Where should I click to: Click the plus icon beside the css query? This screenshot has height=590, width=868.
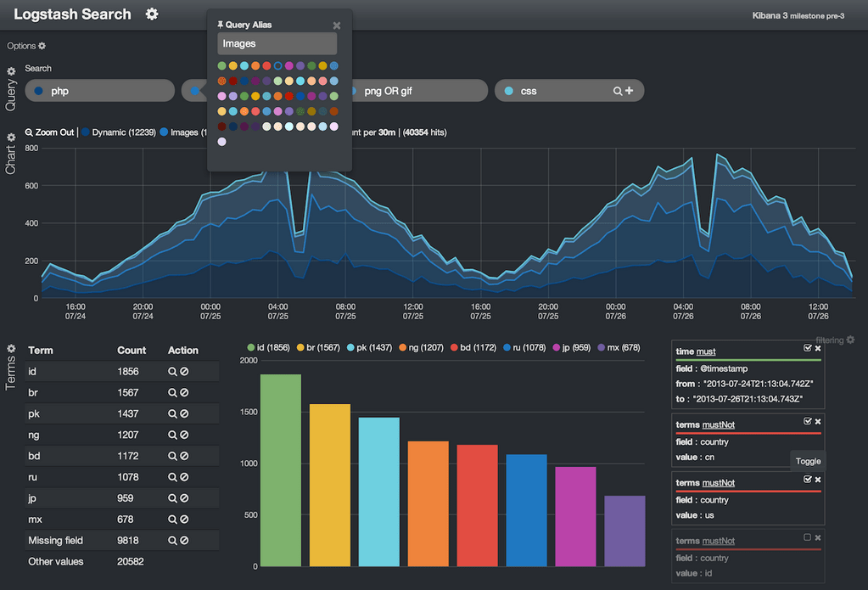pyautogui.click(x=630, y=90)
